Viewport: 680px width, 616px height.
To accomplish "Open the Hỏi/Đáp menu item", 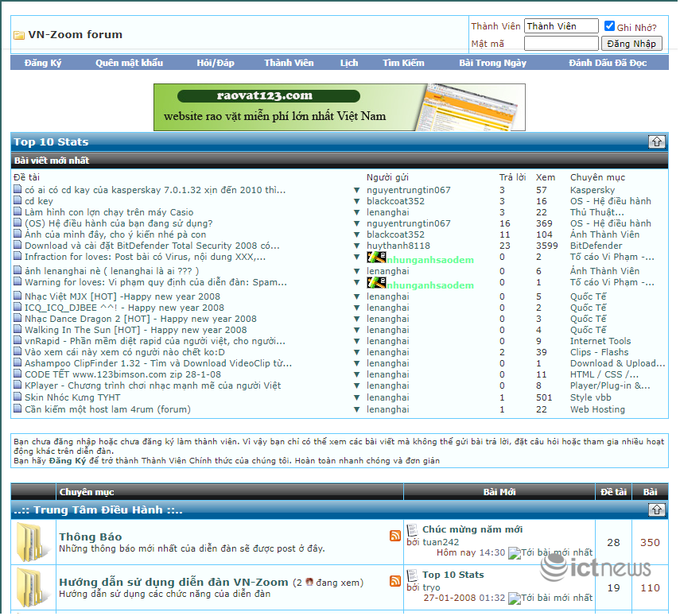I will [x=216, y=63].
